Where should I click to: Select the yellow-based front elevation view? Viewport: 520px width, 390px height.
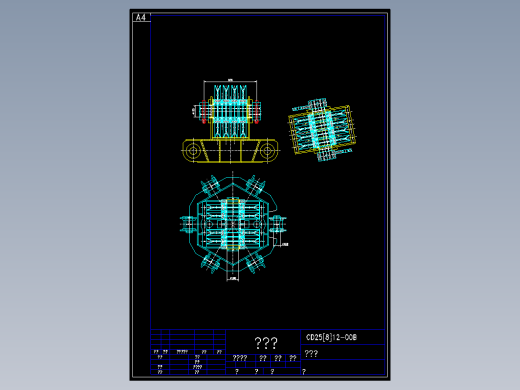tap(230, 122)
